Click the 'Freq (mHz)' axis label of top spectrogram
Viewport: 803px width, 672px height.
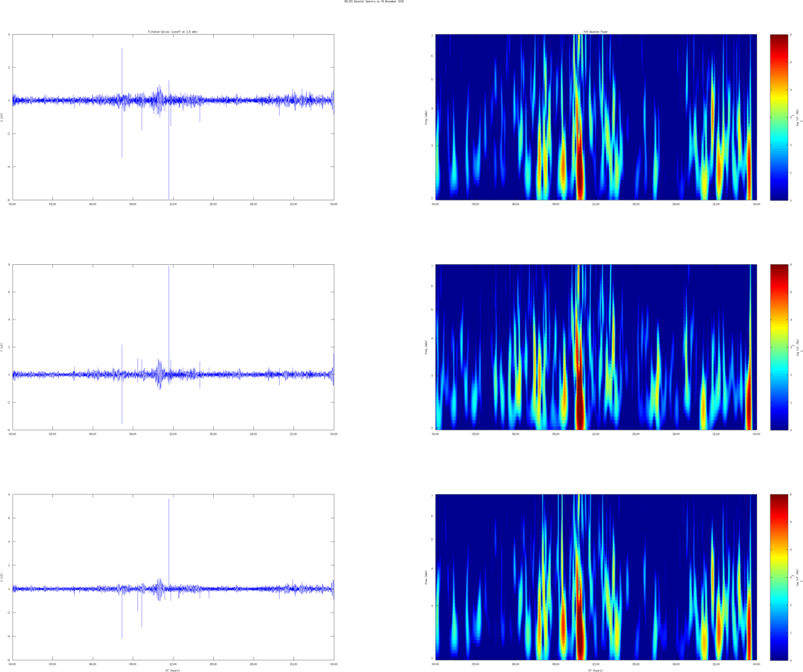(x=426, y=117)
